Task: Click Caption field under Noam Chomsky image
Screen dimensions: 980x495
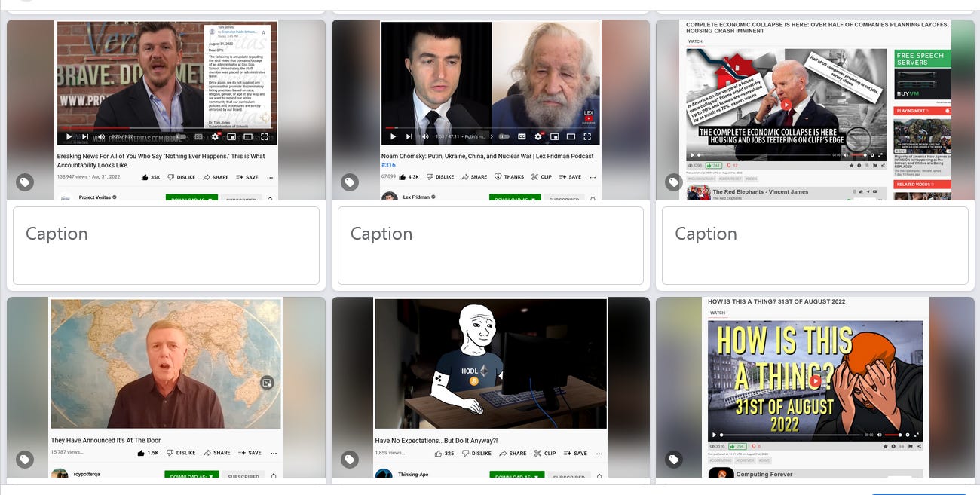Action: coord(491,246)
